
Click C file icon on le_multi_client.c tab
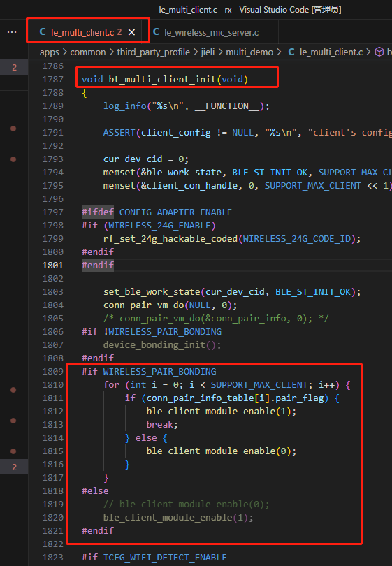tap(43, 31)
